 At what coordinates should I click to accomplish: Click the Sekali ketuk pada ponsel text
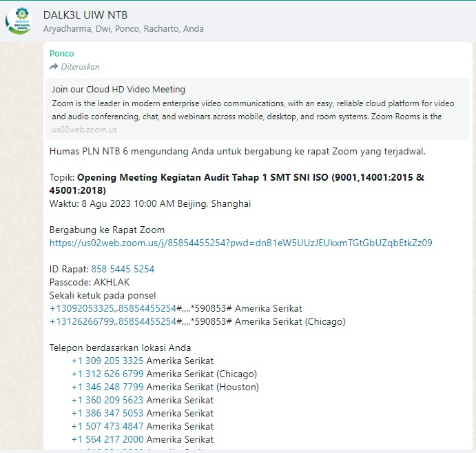[103, 295]
